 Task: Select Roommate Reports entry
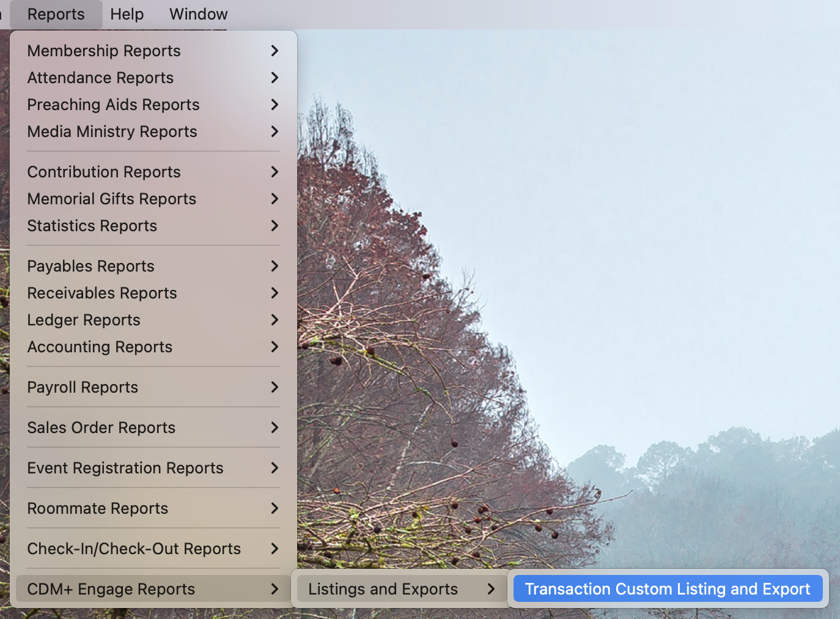[97, 508]
